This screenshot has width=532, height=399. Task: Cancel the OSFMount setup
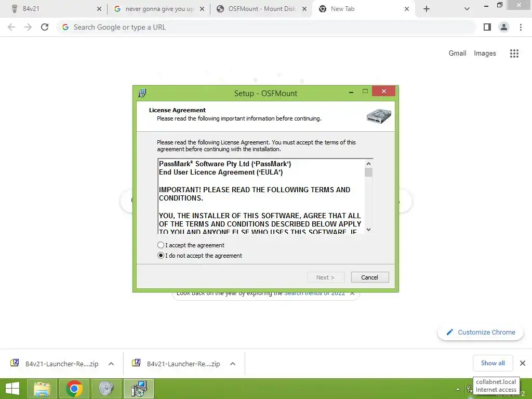(370, 277)
